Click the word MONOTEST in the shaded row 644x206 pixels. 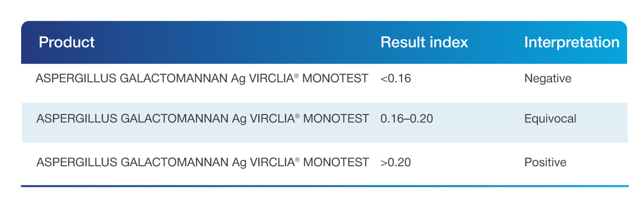pyautogui.click(x=336, y=118)
